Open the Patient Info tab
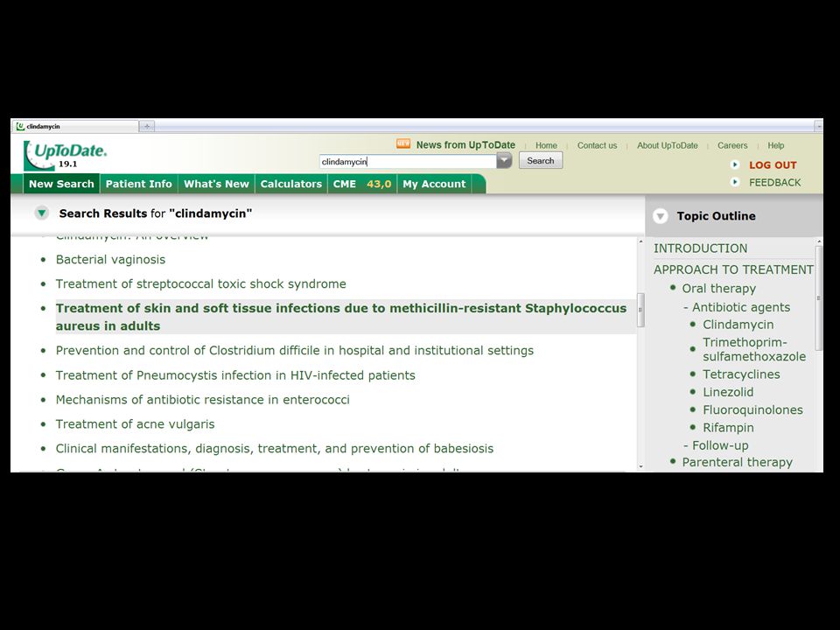The image size is (840, 630). (x=139, y=184)
